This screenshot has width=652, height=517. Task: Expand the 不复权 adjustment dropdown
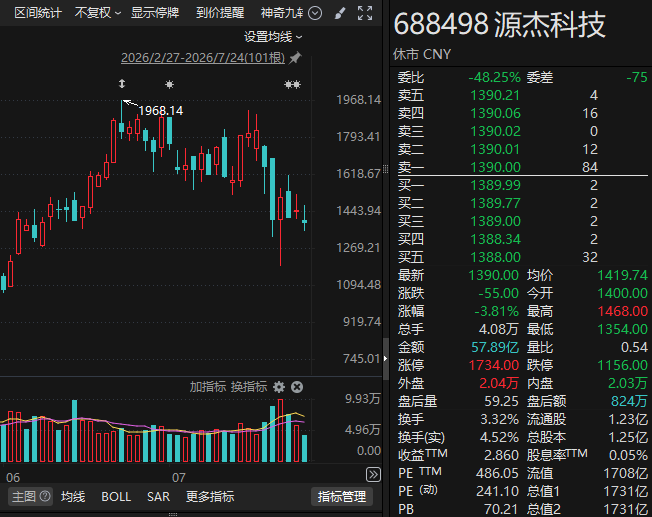pyautogui.click(x=97, y=13)
